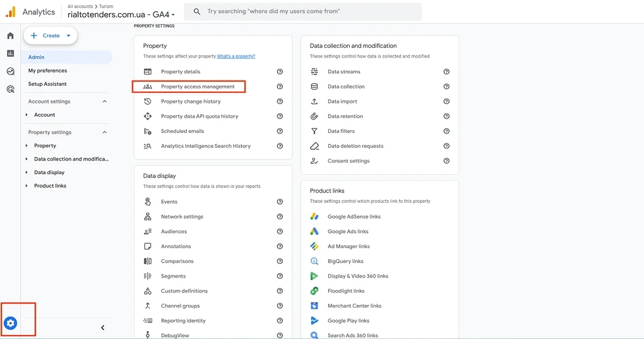Screen dimensions: 644x339
Task: Open Data filters
Action: pos(341,132)
